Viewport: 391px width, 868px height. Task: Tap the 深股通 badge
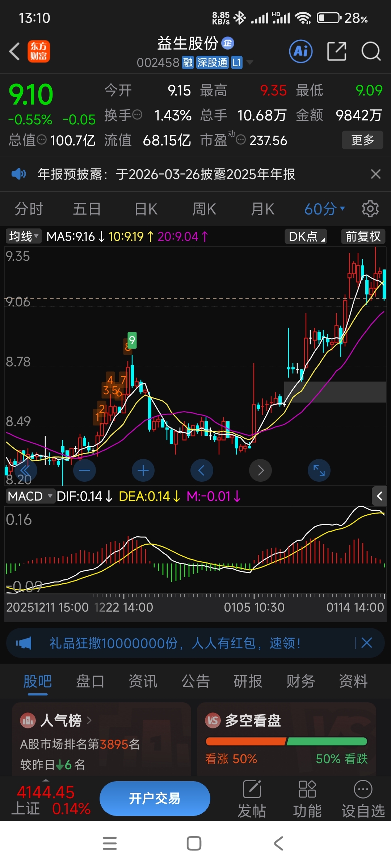coord(212,63)
